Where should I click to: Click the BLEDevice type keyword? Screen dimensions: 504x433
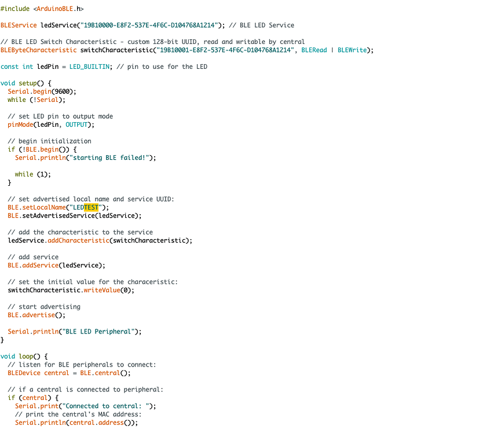click(24, 373)
